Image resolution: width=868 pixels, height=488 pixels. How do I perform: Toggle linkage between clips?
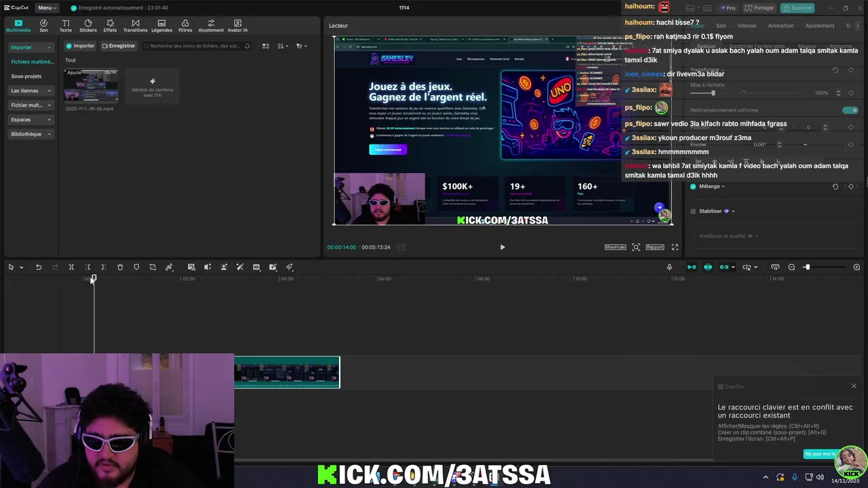(724, 267)
